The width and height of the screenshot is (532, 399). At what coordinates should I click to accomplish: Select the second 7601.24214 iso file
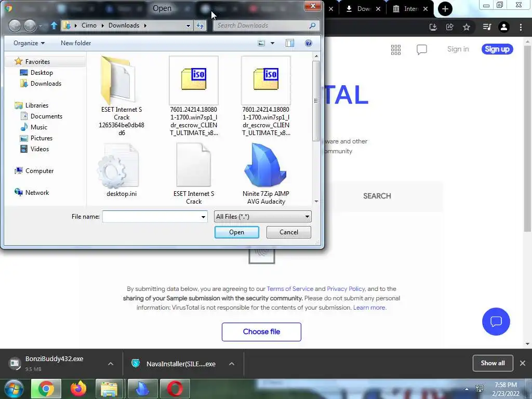(x=266, y=97)
